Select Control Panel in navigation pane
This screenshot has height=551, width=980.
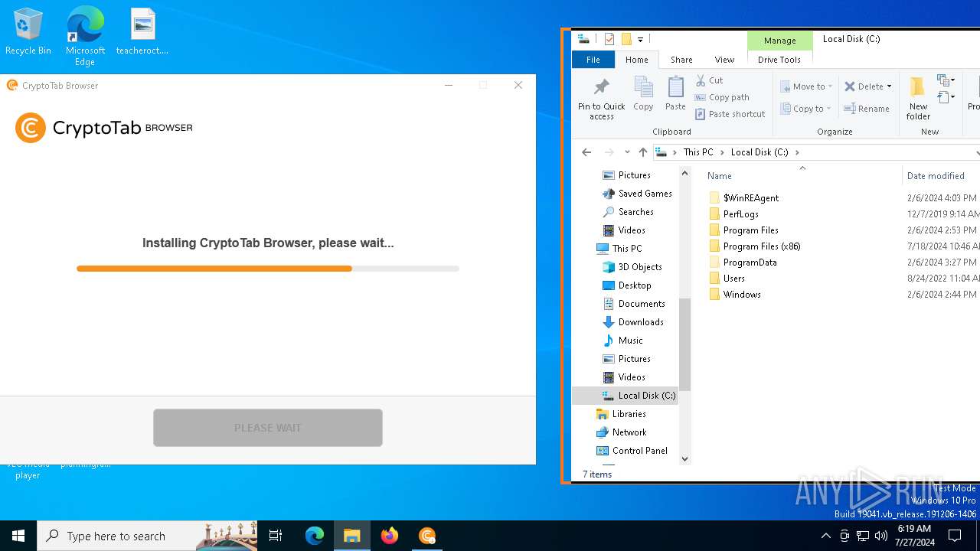click(639, 451)
